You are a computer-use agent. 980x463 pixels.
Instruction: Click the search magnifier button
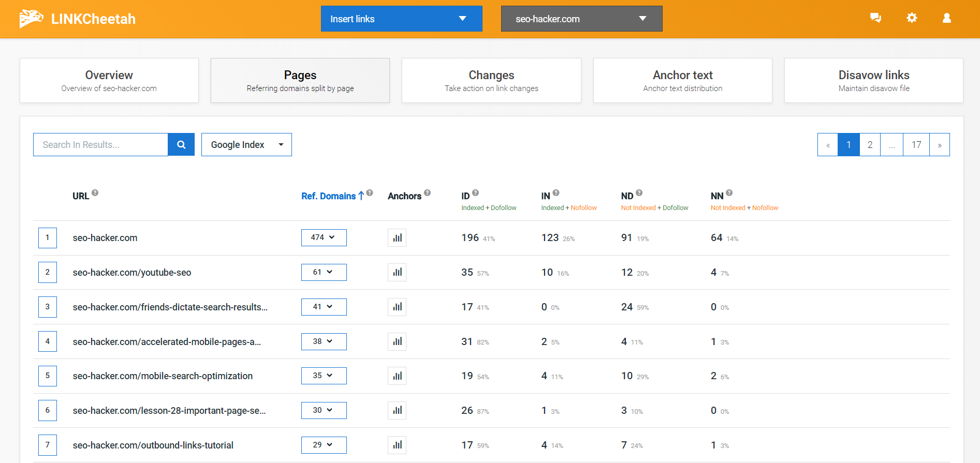tap(181, 145)
